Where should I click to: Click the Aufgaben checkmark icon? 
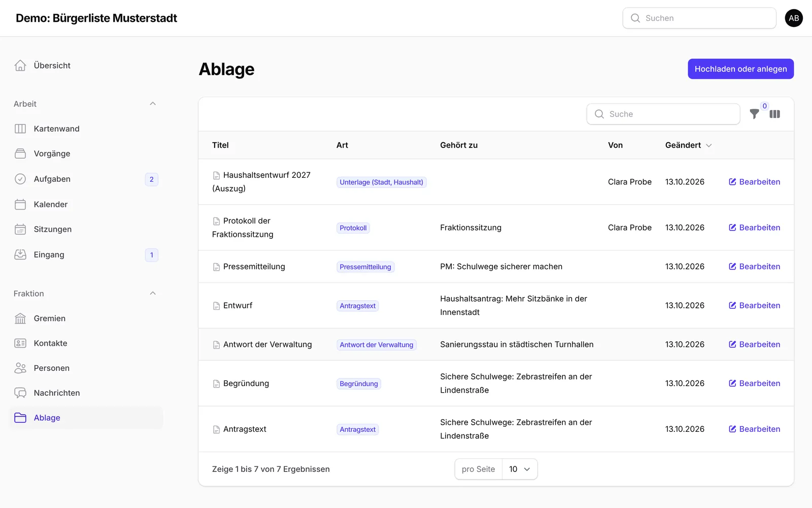click(20, 179)
